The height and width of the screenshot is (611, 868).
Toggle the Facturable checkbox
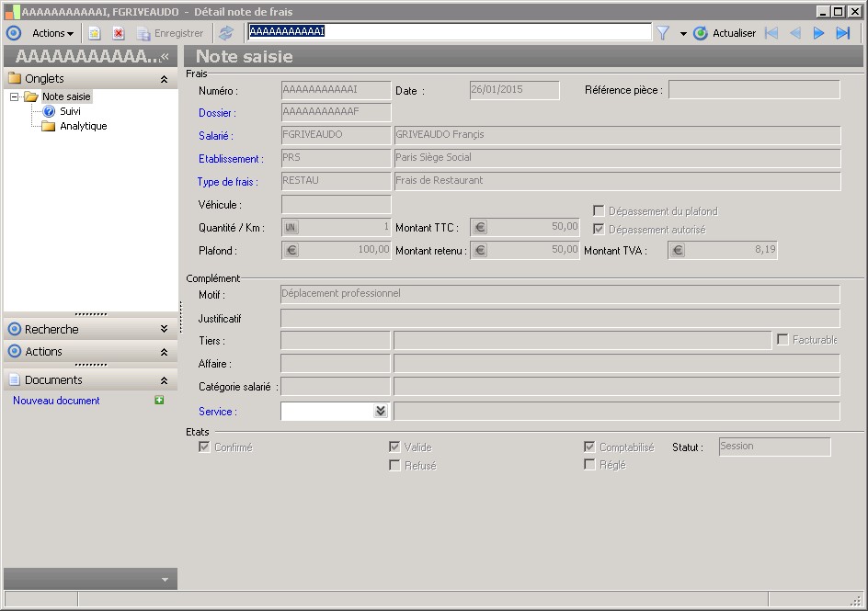[x=783, y=340]
